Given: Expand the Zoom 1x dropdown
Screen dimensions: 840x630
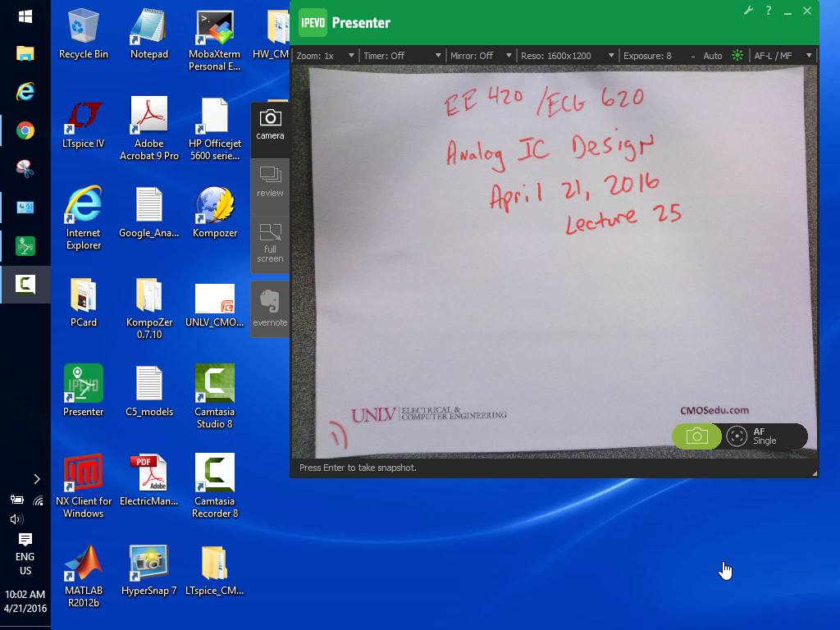Looking at the screenshot, I should tap(326, 56).
